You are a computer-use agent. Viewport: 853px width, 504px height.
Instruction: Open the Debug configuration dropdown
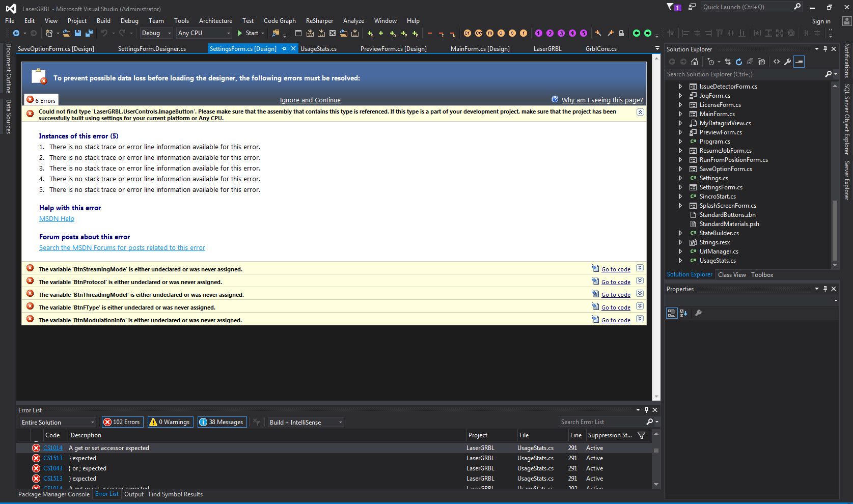156,33
